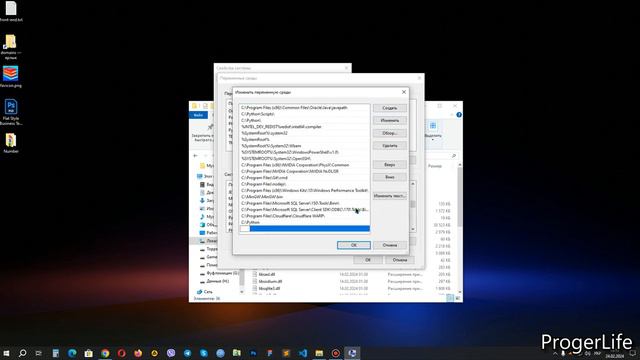Select the Oracle Java javapath entry
Image resolution: width=640 pixels, height=360 pixels.
(x=304, y=108)
